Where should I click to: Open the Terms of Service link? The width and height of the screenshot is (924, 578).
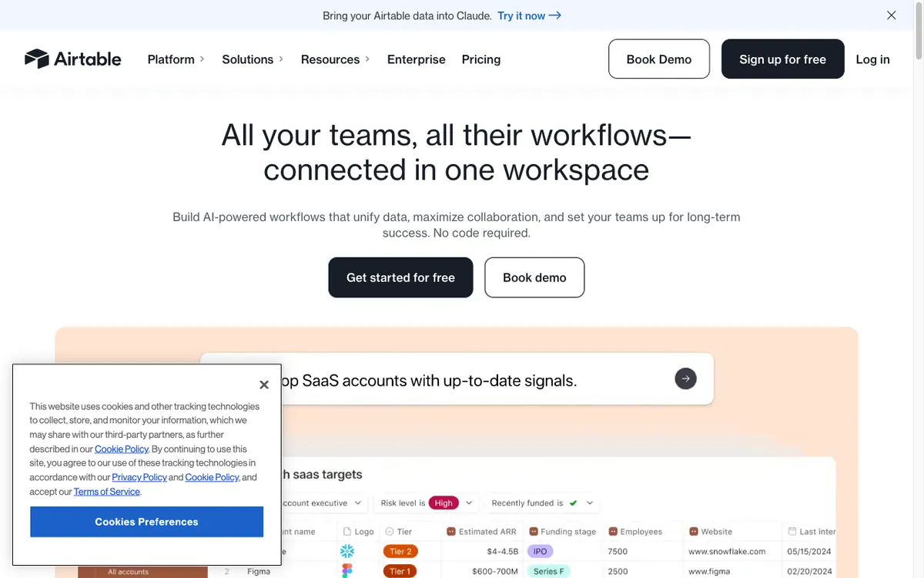[107, 492]
